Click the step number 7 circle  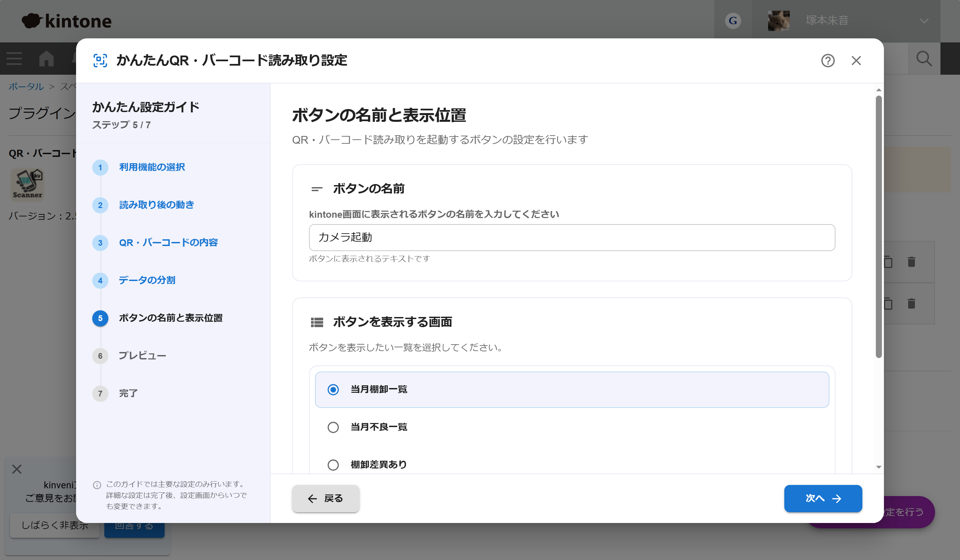(100, 393)
